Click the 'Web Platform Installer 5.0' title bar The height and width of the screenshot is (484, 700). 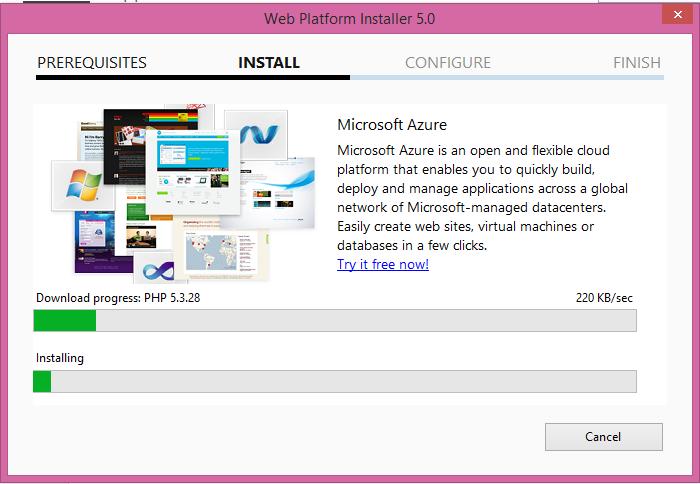click(x=350, y=19)
